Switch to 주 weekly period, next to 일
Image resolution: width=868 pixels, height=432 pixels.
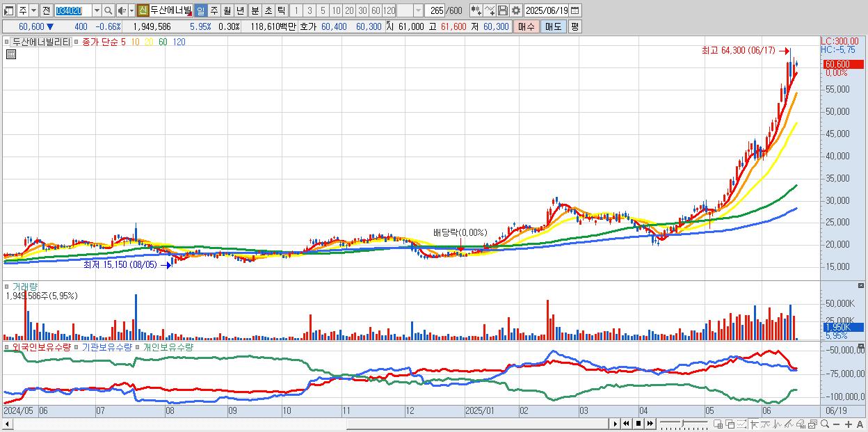[x=214, y=10]
